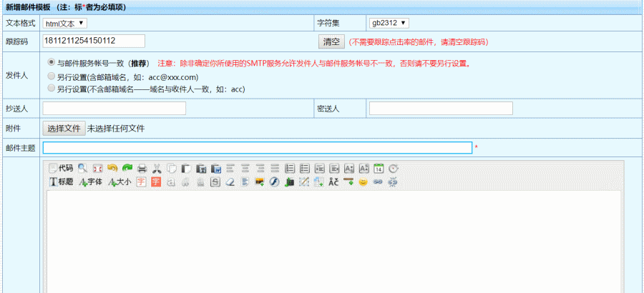The image size is (644, 293).
Task: Click the 跟踪码 tracking code input field
Action: pos(94,41)
